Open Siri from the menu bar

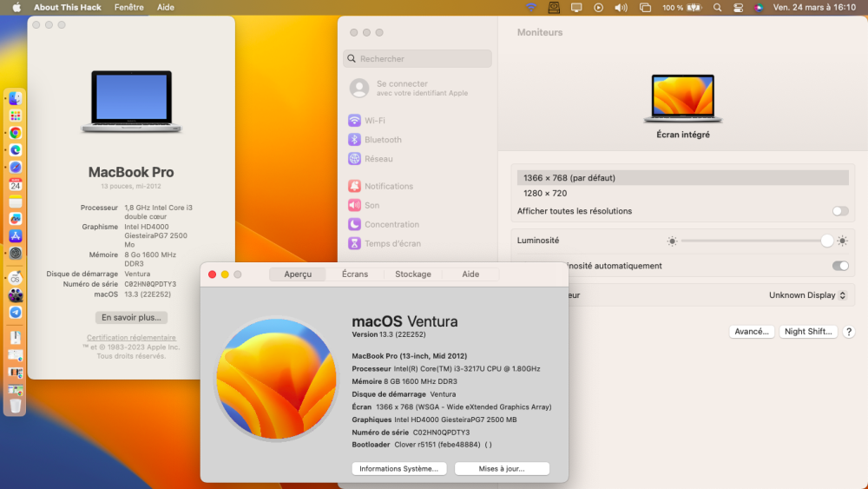click(759, 7)
